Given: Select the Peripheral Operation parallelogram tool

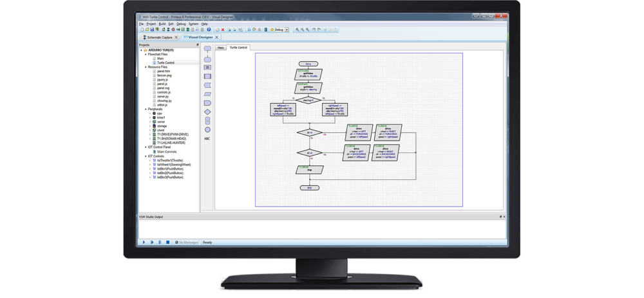Looking at the screenshot, I should 207,94.
